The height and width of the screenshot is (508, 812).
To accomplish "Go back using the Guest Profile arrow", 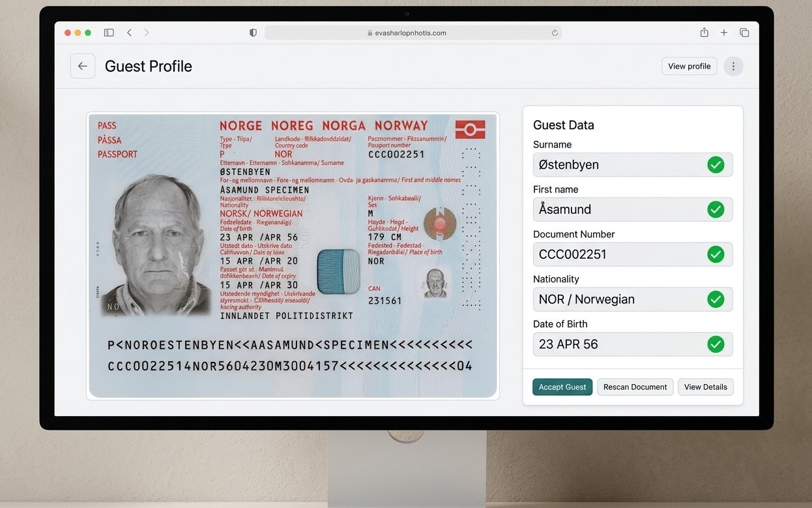I will tap(83, 66).
